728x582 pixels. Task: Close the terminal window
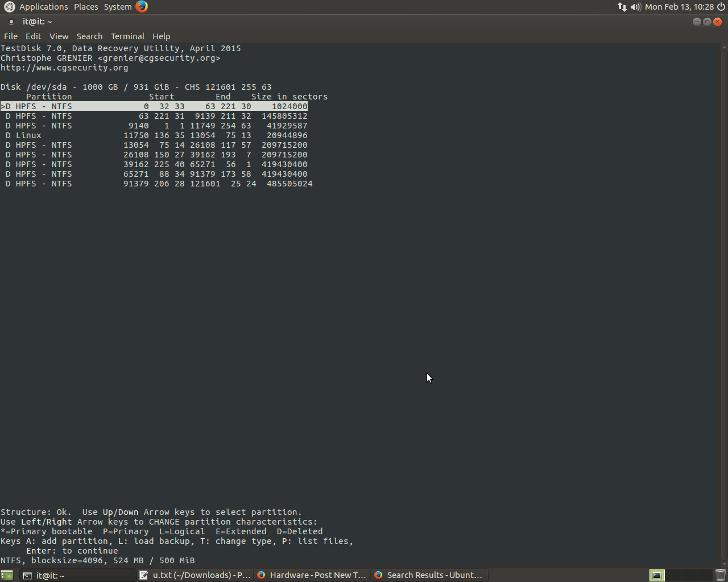[717, 22]
